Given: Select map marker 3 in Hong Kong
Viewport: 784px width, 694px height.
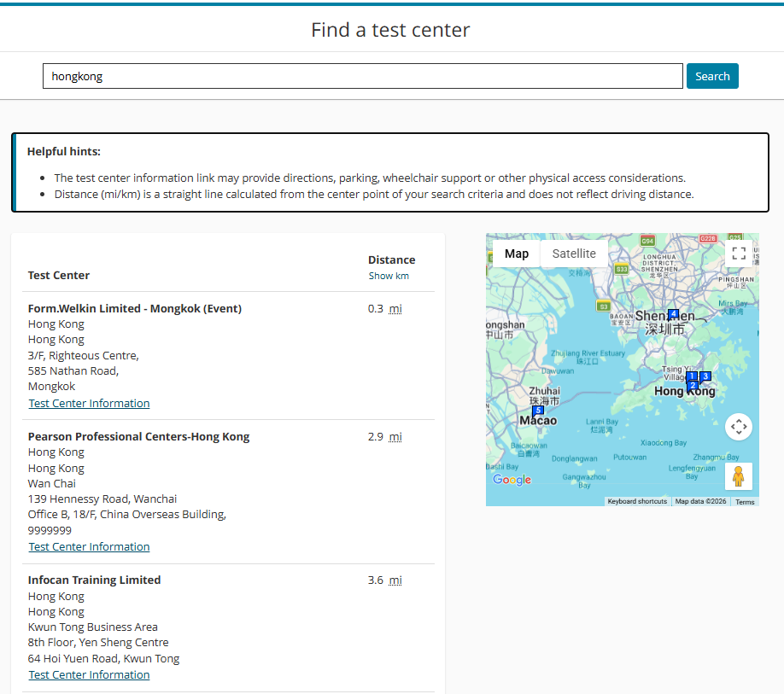Looking at the screenshot, I should pos(705,376).
